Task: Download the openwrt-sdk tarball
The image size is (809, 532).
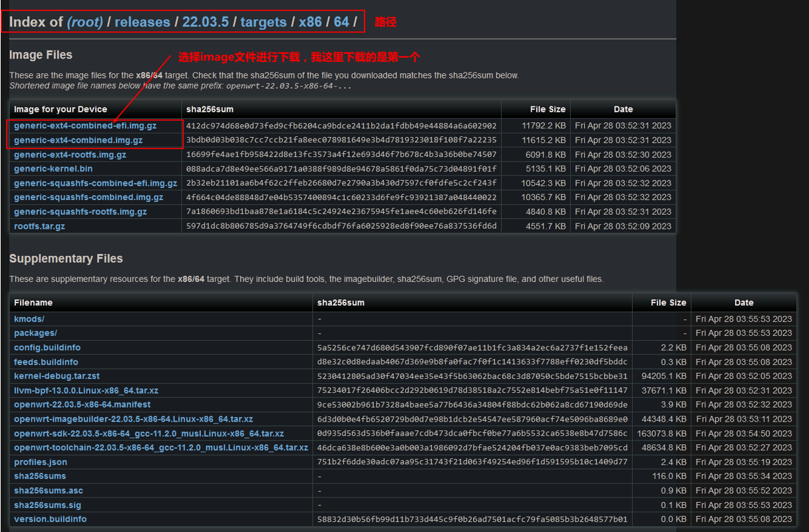Action: [149, 434]
